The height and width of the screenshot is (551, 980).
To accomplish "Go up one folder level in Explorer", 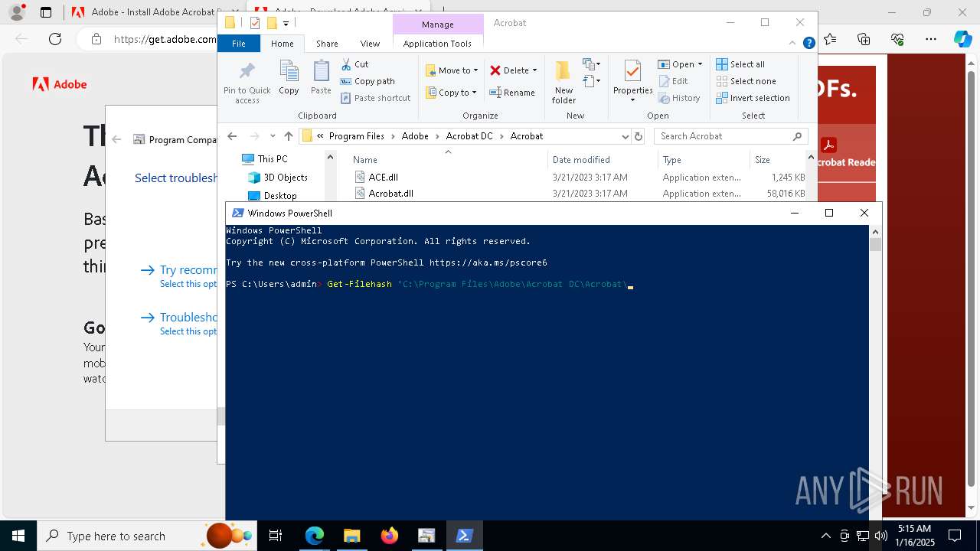I will (288, 136).
